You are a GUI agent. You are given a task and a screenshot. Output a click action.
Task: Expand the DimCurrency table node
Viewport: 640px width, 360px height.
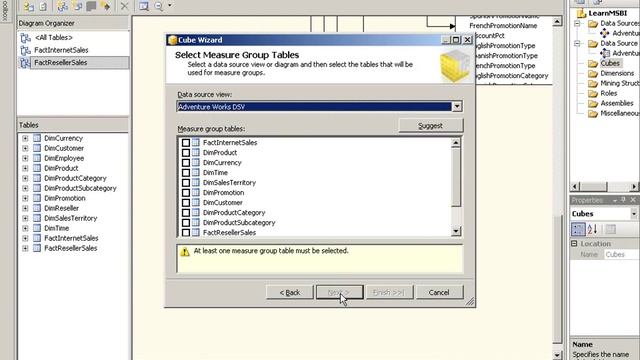[25, 138]
